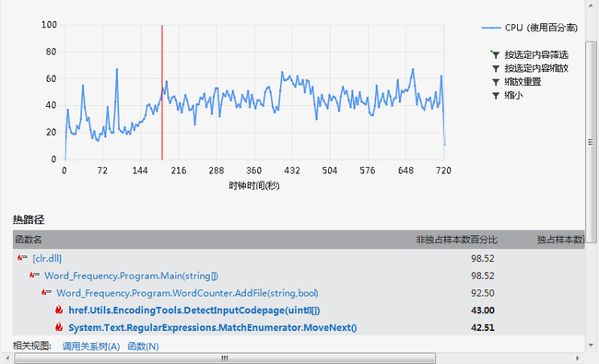This screenshot has width=599, height=364.
Task: Open MatchEnumerator.MoveNext() function link
Action: click(212, 327)
